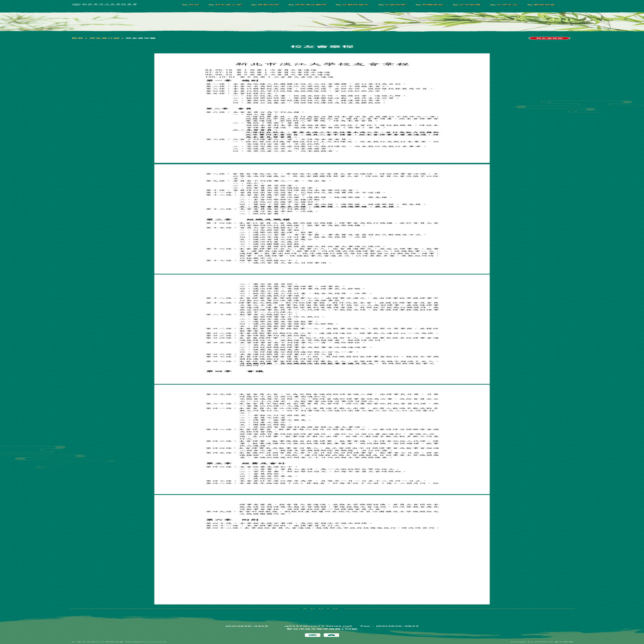
Task: Open the 在地新聞 menu item
Action: [467, 5]
